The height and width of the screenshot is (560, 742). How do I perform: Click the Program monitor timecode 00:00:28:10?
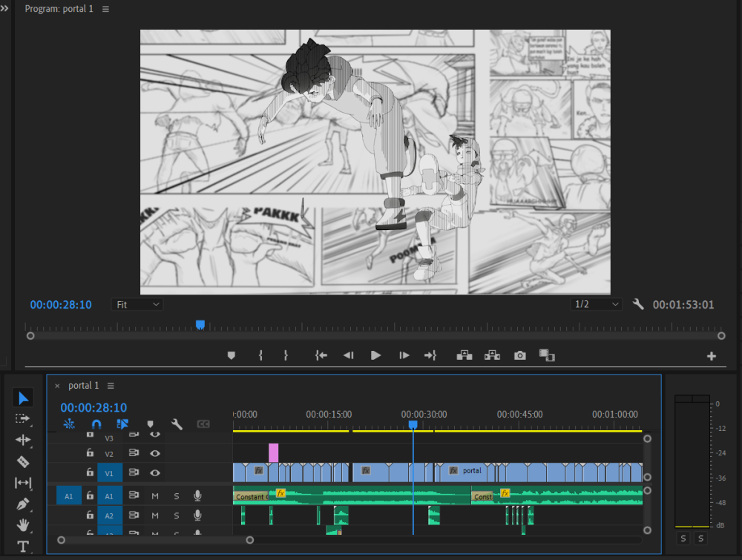coord(61,305)
